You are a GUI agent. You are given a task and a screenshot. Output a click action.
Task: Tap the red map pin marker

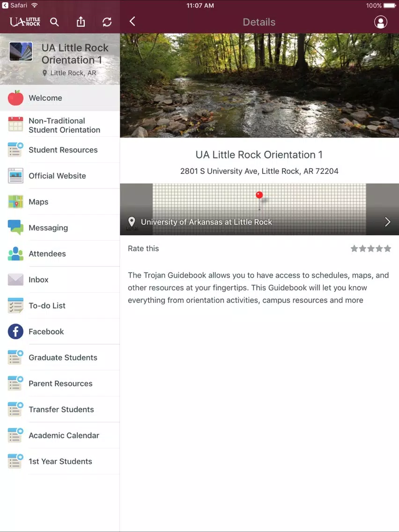(x=259, y=200)
